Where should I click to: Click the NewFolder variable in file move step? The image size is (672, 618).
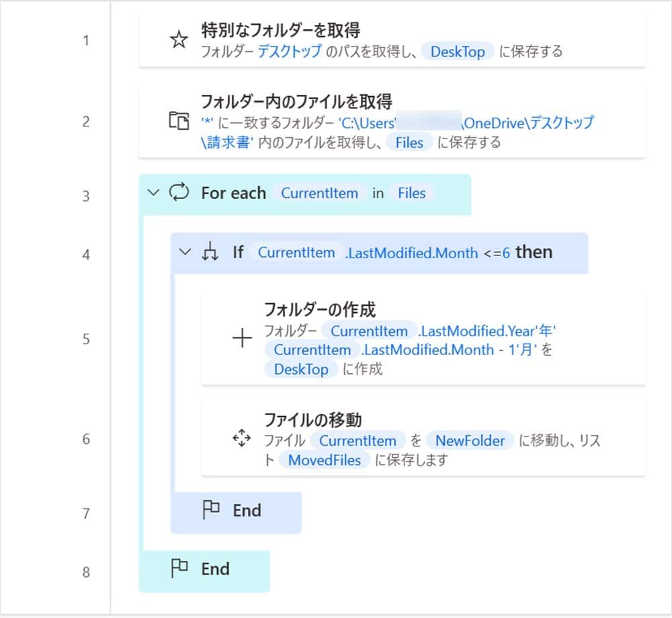point(470,441)
